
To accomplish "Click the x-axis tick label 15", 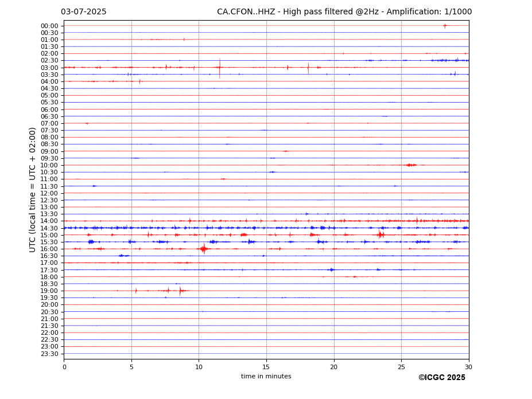I will pyautogui.click(x=266, y=367).
